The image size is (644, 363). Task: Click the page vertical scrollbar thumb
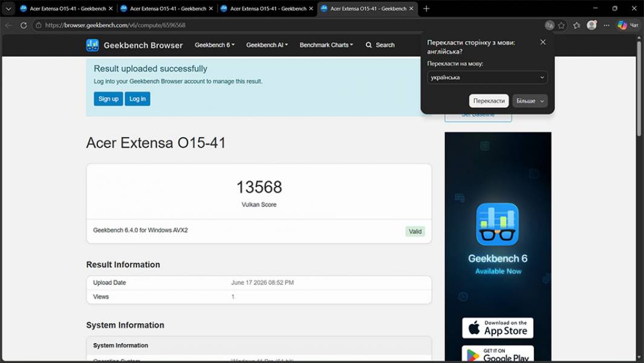tap(639, 88)
